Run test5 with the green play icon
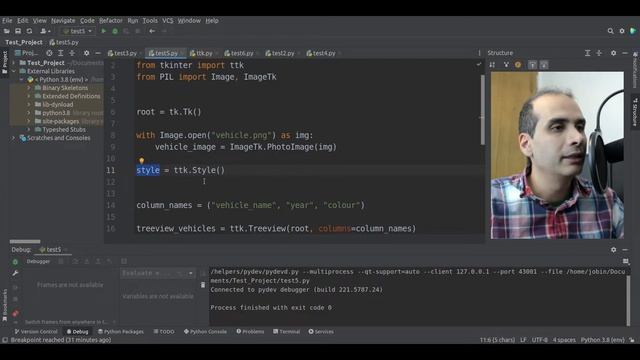The width and height of the screenshot is (640, 360). [104, 31]
